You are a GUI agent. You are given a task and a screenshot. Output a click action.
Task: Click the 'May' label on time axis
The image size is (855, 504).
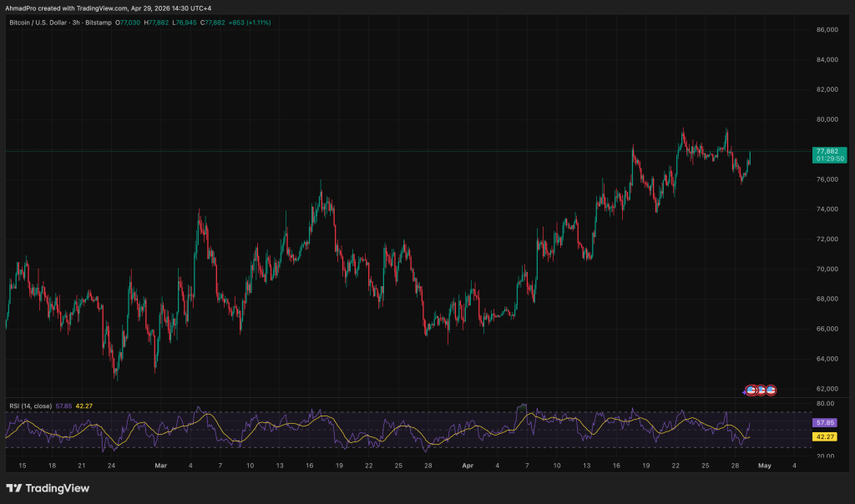click(765, 465)
